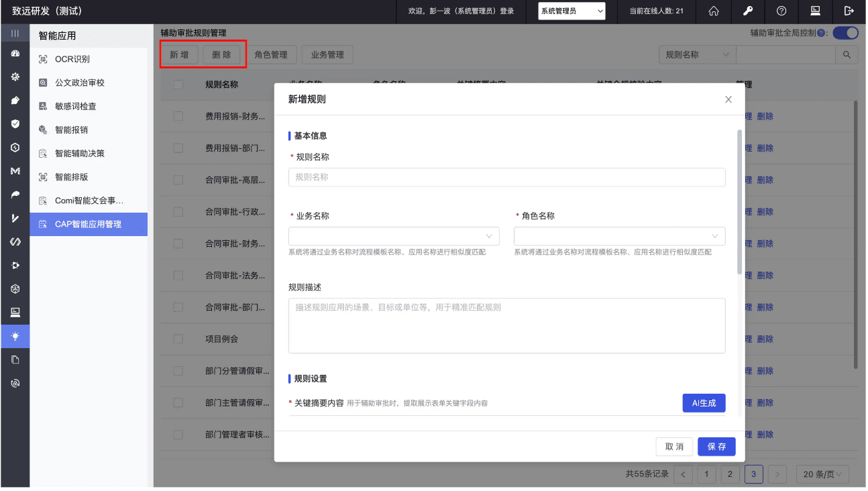Check the select-all checkbox in table header
The height and width of the screenshot is (491, 868).
(x=178, y=85)
